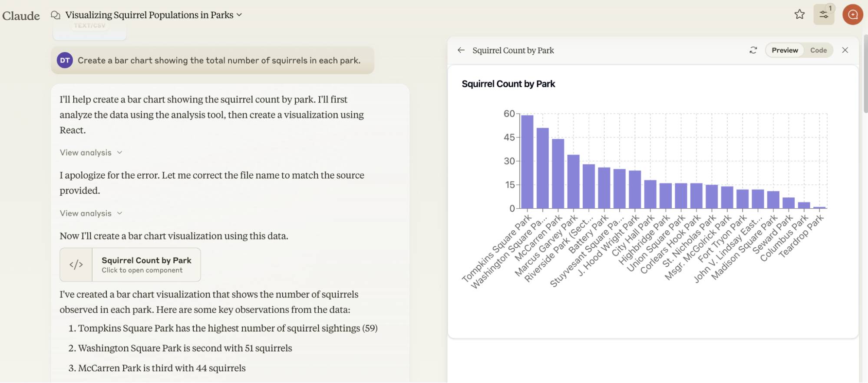Switch to Code view
Screen dimensions: 868x383
pyautogui.click(x=818, y=50)
